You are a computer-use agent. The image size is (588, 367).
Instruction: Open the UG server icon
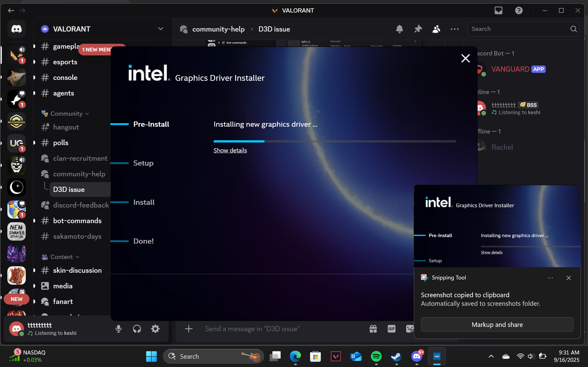(x=17, y=143)
